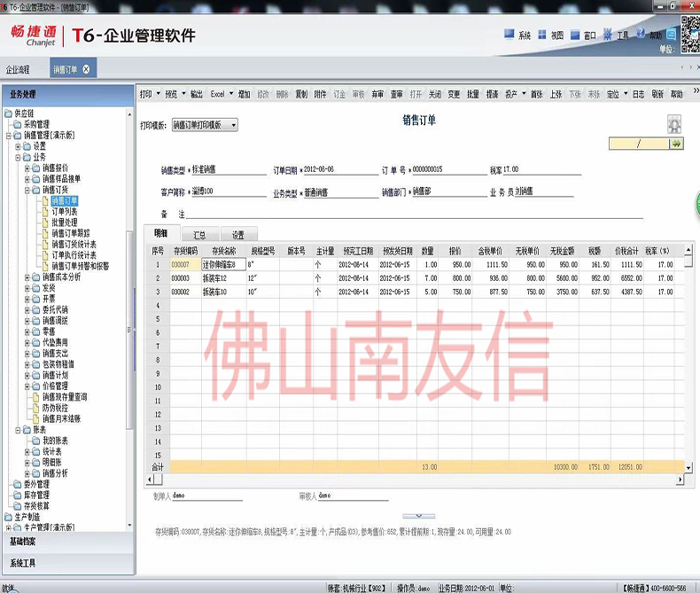Select 销售现存量查询 in the tree

pos(65,397)
